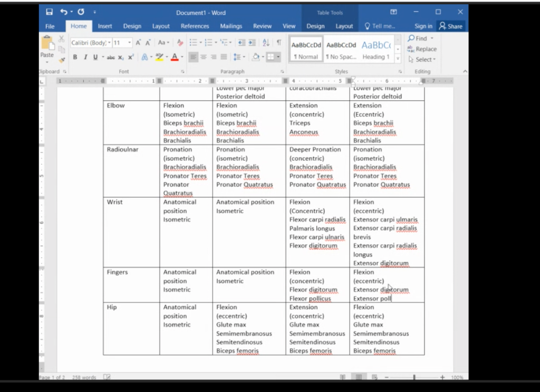Switch to the Insert tab
This screenshot has width=540, height=392.
[x=105, y=26]
